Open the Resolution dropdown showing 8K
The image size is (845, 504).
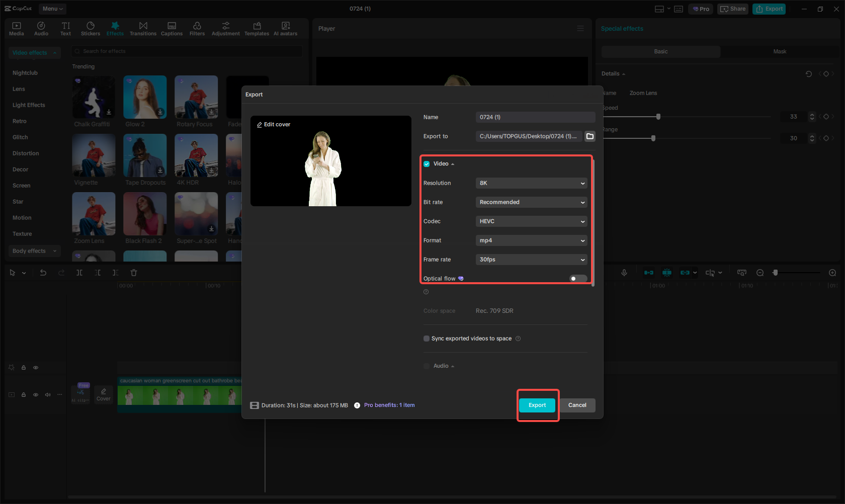[531, 183]
